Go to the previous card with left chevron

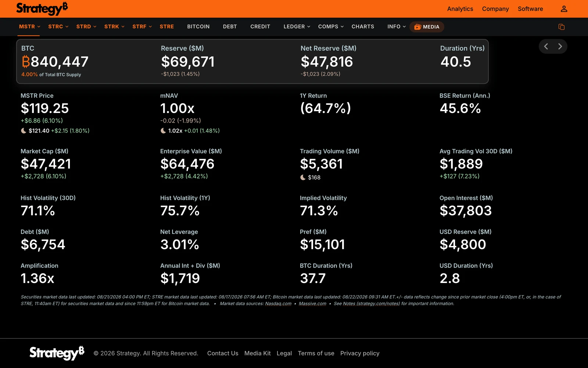pos(546,46)
